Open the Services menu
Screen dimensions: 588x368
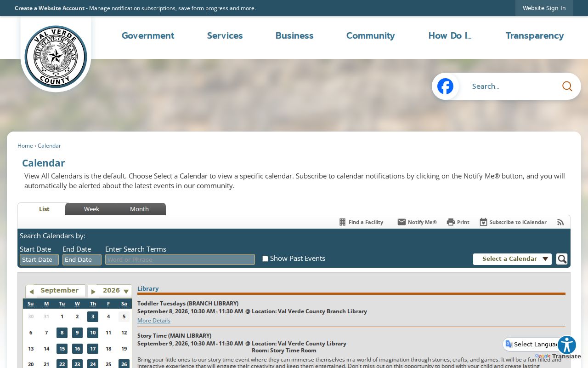tap(225, 35)
